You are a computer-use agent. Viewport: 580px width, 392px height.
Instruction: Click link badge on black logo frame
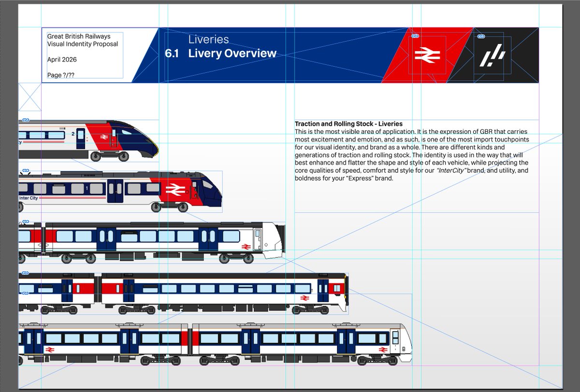[480, 36]
